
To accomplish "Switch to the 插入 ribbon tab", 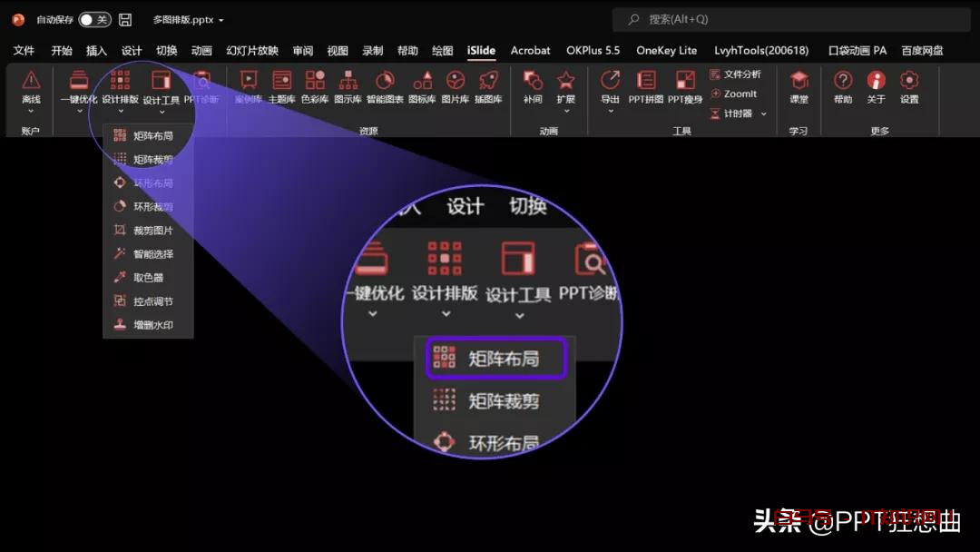I will 96,51.
